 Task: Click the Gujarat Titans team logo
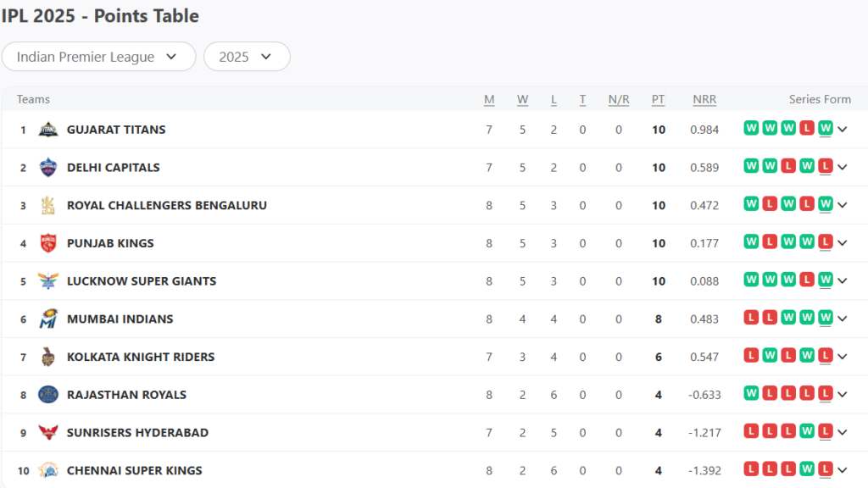[x=48, y=128]
